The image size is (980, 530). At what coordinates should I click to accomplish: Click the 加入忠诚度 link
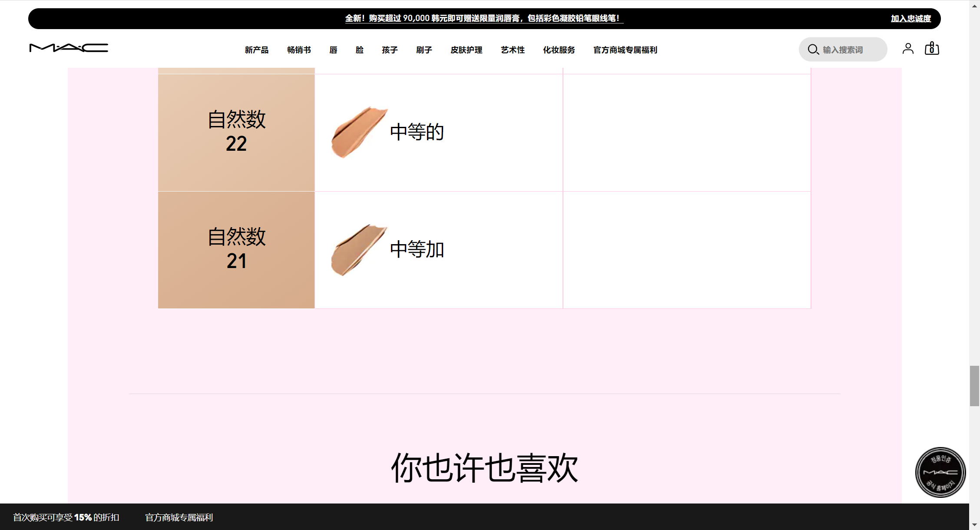click(910, 19)
